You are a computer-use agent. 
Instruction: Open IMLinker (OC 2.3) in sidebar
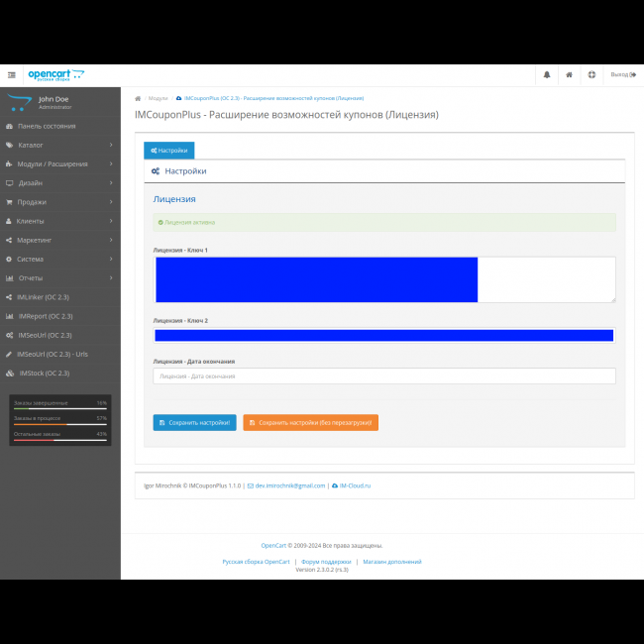[x=45, y=297]
